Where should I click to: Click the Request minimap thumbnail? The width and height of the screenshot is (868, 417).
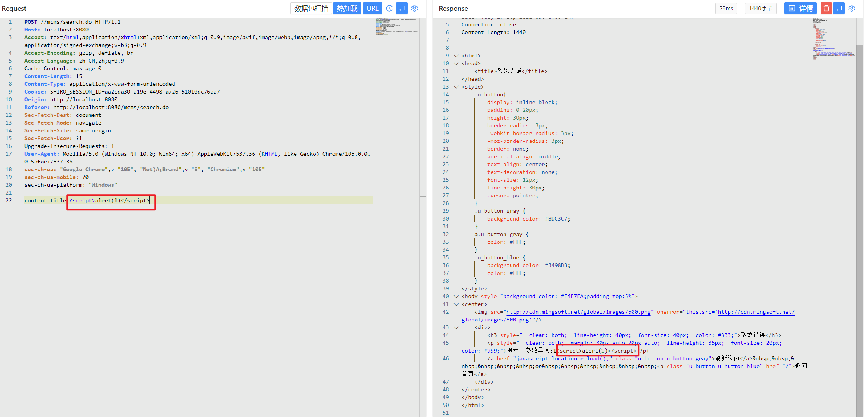pyautogui.click(x=397, y=27)
